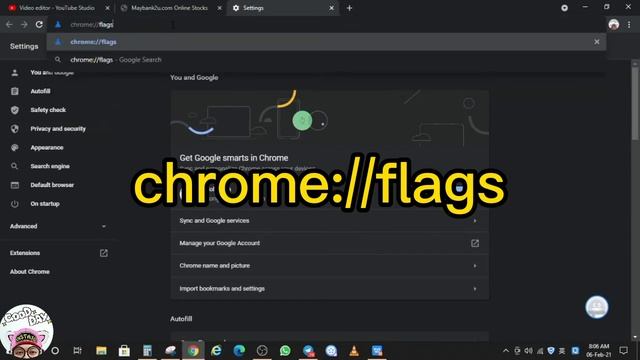The height and width of the screenshot is (360, 640).
Task: Open Cortana circle on the taskbar
Action: point(55,351)
